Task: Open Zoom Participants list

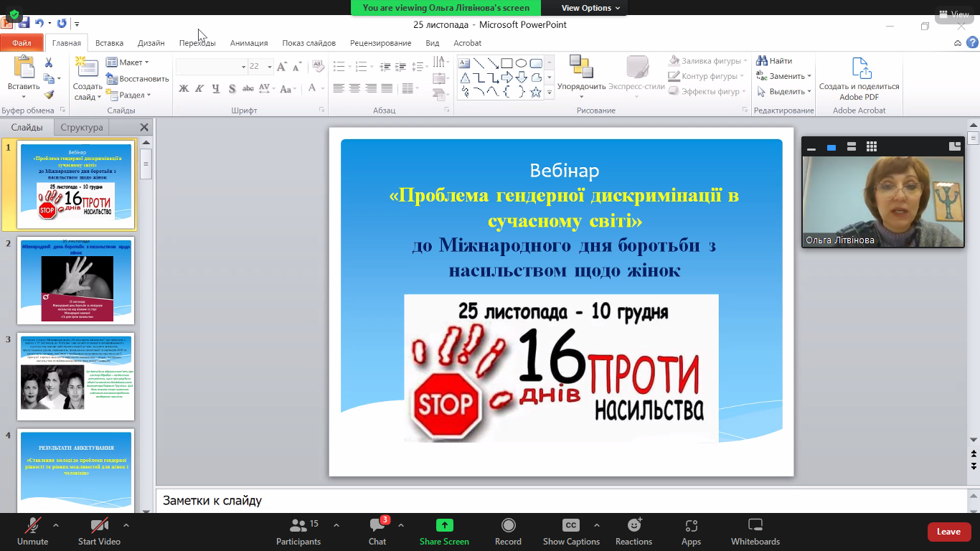Action: click(298, 532)
